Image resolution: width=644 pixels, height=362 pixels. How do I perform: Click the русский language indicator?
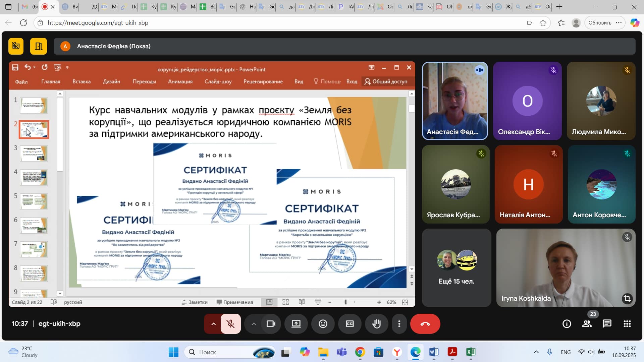pyautogui.click(x=73, y=302)
